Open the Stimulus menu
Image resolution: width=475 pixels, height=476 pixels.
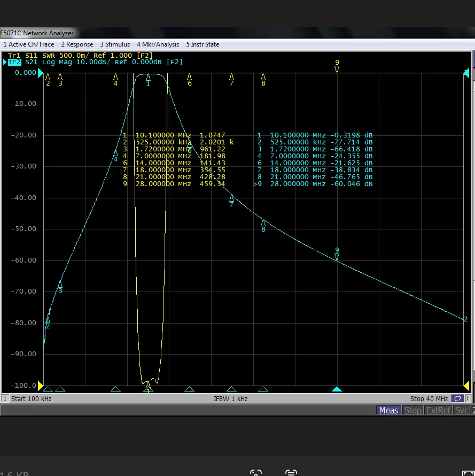[115, 44]
